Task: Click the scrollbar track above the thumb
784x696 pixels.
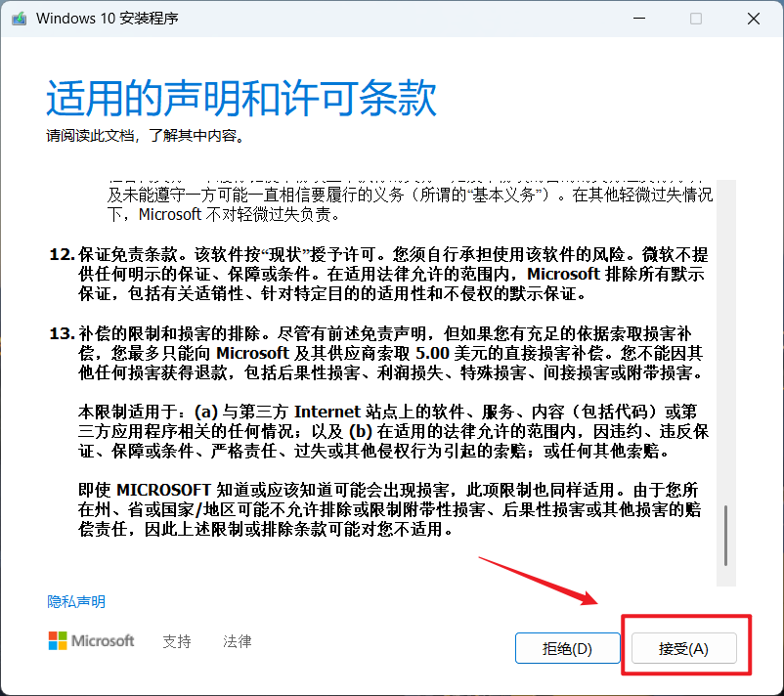Action: [x=726, y=342]
